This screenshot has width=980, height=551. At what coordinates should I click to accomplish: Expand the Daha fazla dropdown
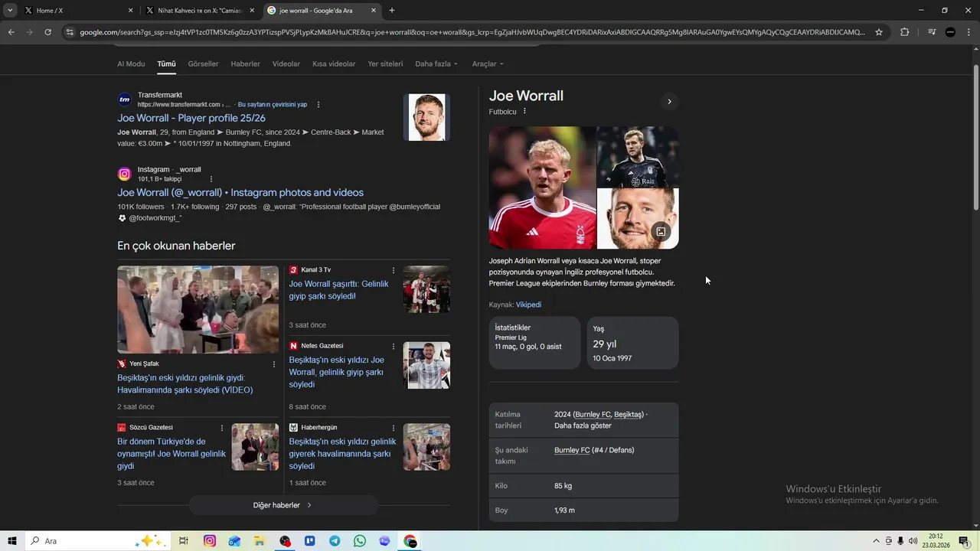(436, 64)
